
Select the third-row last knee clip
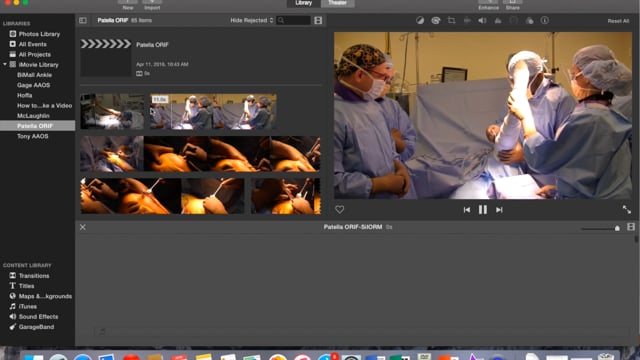(286, 196)
